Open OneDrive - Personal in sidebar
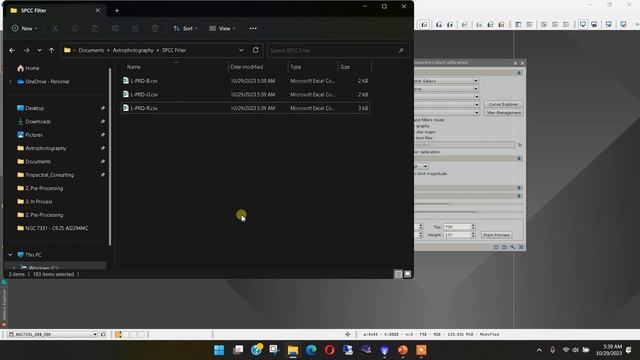The image size is (640, 360). (43, 82)
